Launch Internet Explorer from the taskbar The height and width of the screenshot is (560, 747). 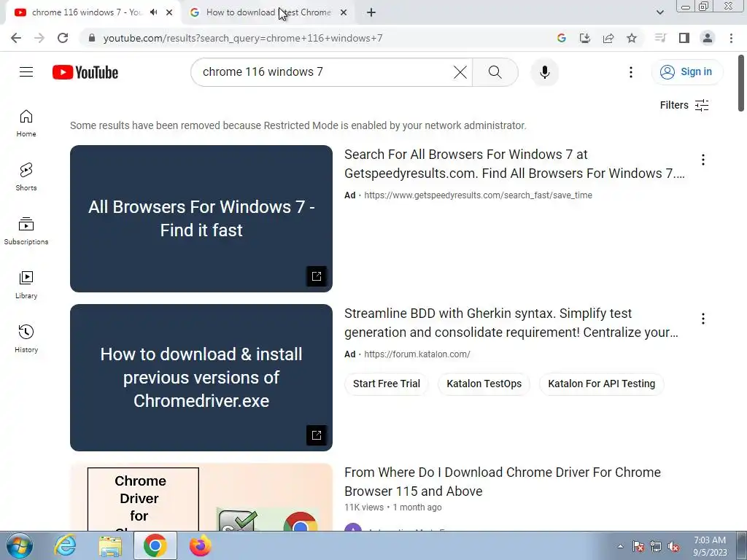coord(65,545)
